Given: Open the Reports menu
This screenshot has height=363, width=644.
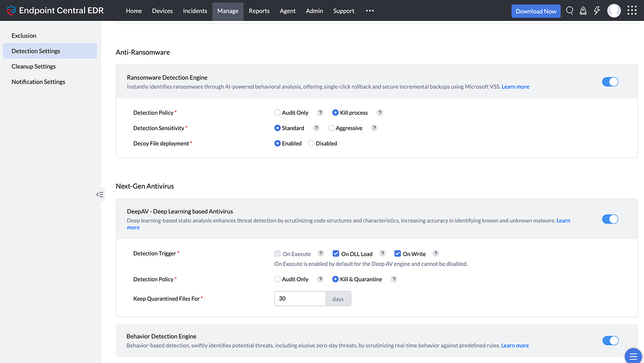Looking at the screenshot, I should click(x=259, y=11).
